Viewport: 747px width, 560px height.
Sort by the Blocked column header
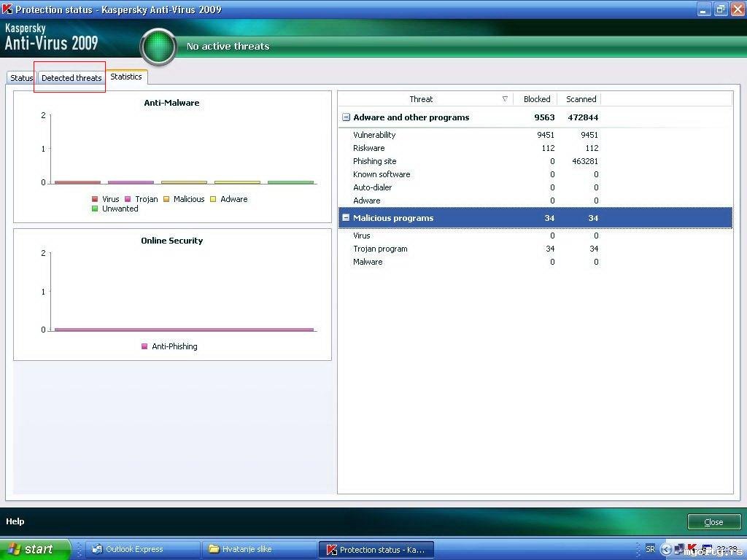pyautogui.click(x=537, y=99)
